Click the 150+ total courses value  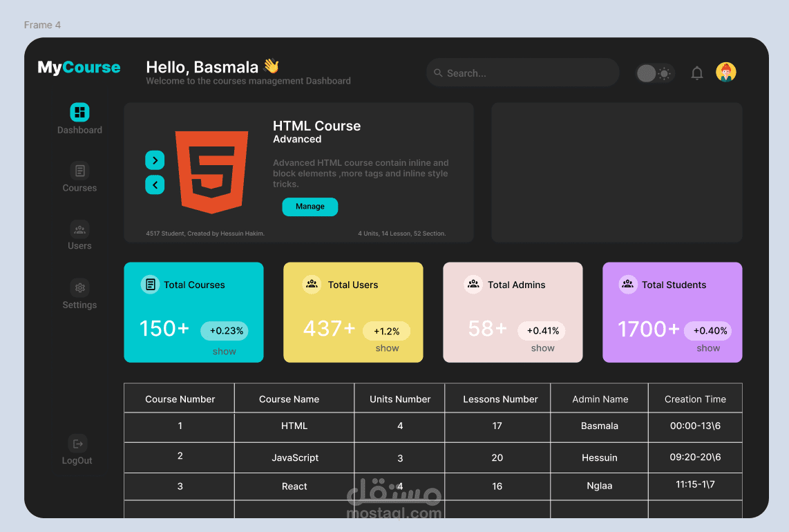164,329
